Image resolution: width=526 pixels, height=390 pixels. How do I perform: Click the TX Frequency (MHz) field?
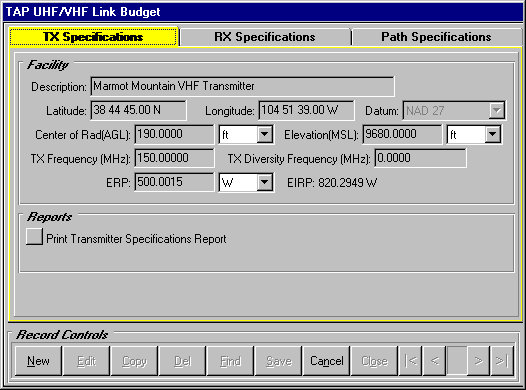174,158
